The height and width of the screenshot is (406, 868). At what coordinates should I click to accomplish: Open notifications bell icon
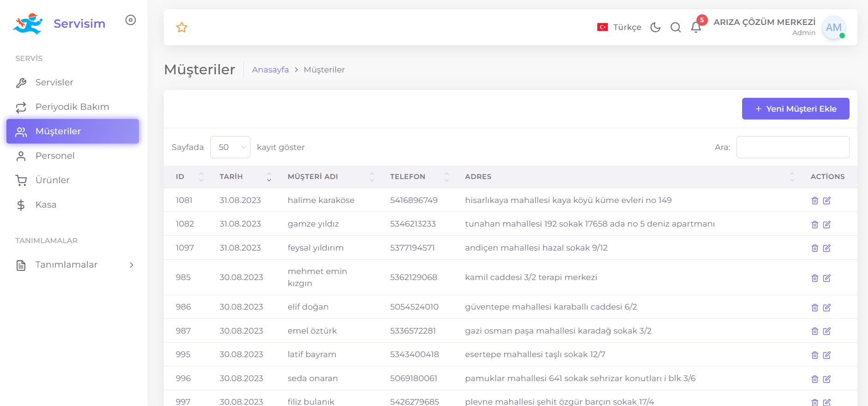click(x=696, y=27)
